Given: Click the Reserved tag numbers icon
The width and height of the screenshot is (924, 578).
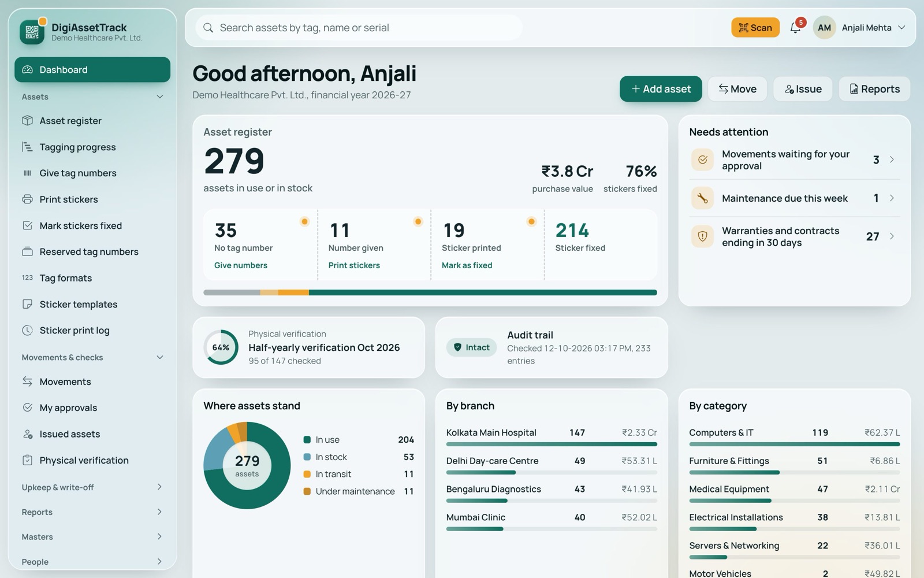Looking at the screenshot, I should tap(27, 251).
